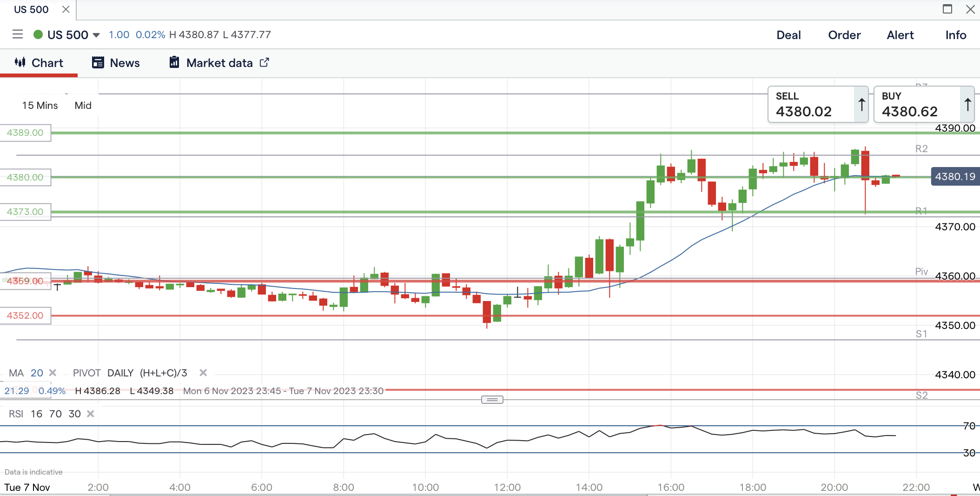Grab the chart and RSI pane divider handle
This screenshot has width=980, height=496.
(492, 400)
